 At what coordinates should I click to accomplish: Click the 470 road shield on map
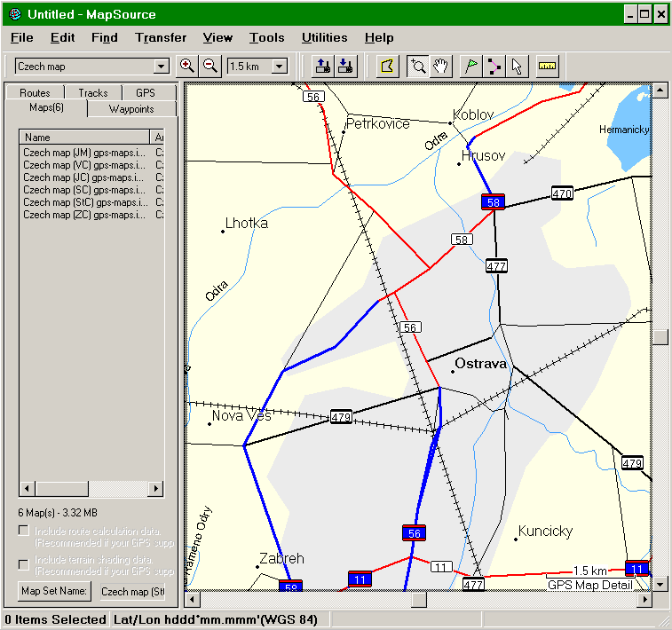pos(562,193)
